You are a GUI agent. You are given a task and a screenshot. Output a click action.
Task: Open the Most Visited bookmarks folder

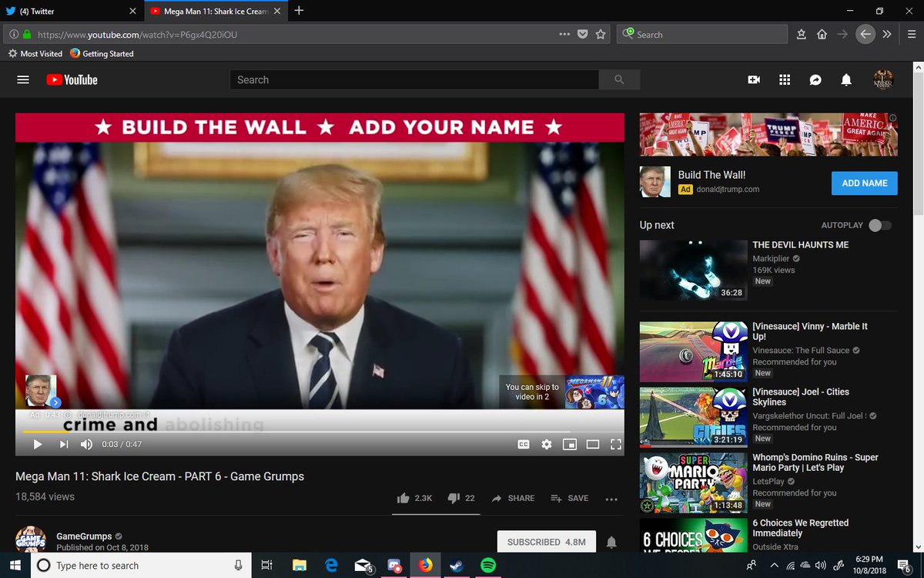coord(35,54)
